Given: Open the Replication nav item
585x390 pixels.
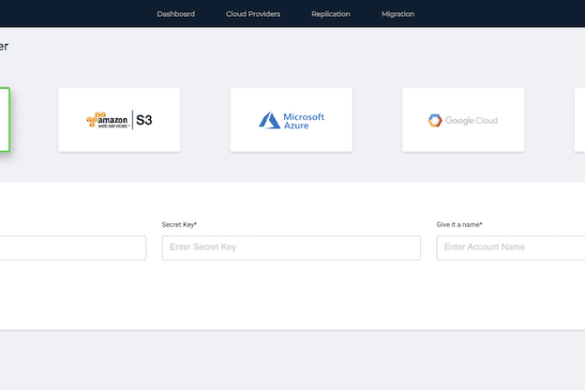Looking at the screenshot, I should (331, 14).
